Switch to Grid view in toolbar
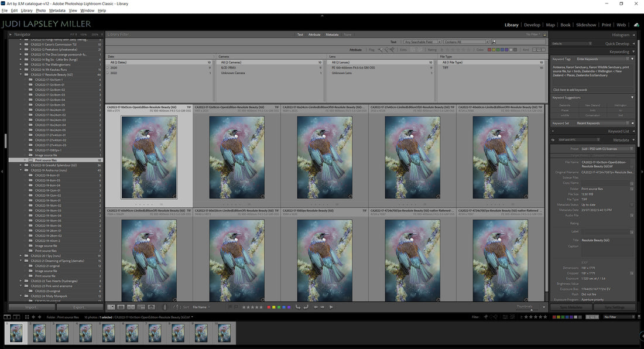The width and height of the screenshot is (644, 349). [111, 307]
